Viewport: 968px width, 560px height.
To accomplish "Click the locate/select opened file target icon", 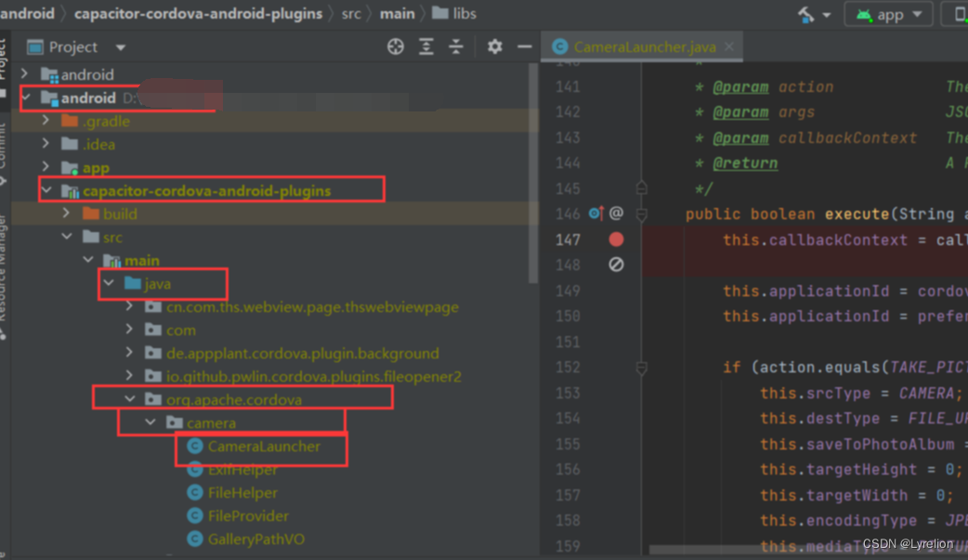I will click(x=396, y=47).
